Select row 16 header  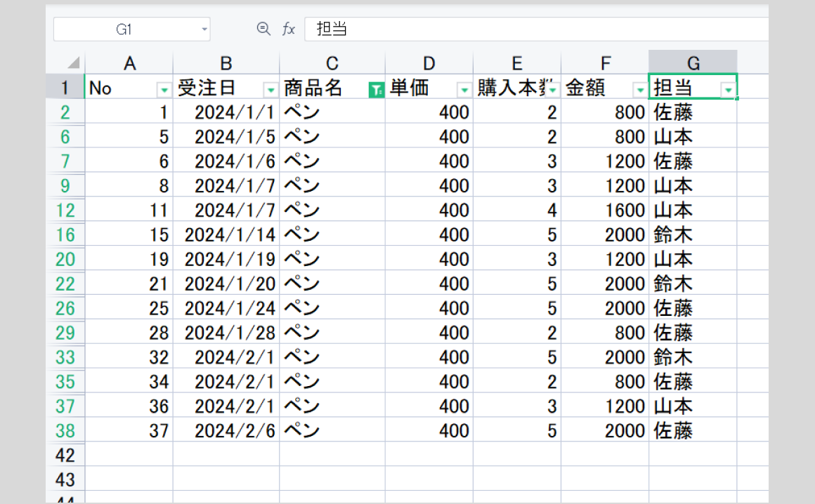click(65, 234)
